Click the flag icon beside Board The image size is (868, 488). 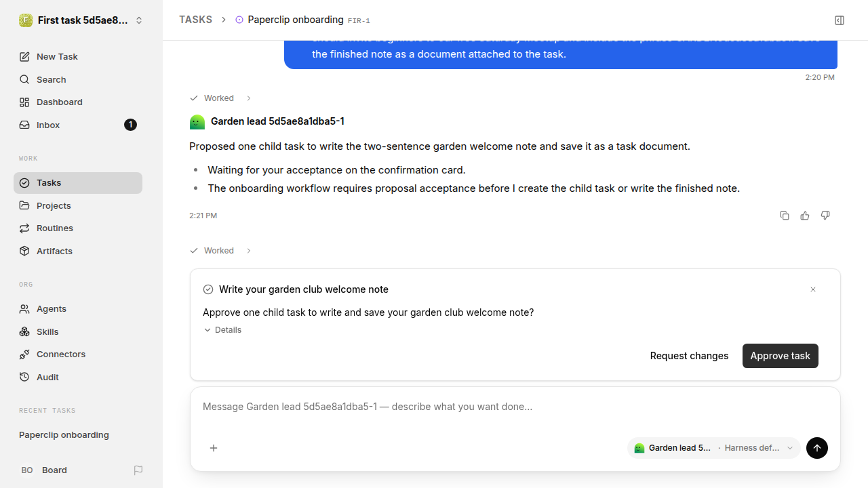pos(138,470)
